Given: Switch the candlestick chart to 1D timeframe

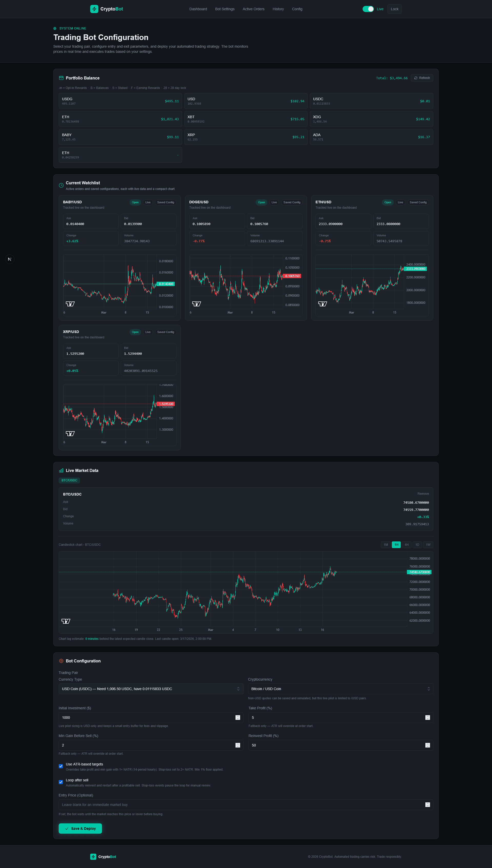Looking at the screenshot, I should [x=417, y=544].
